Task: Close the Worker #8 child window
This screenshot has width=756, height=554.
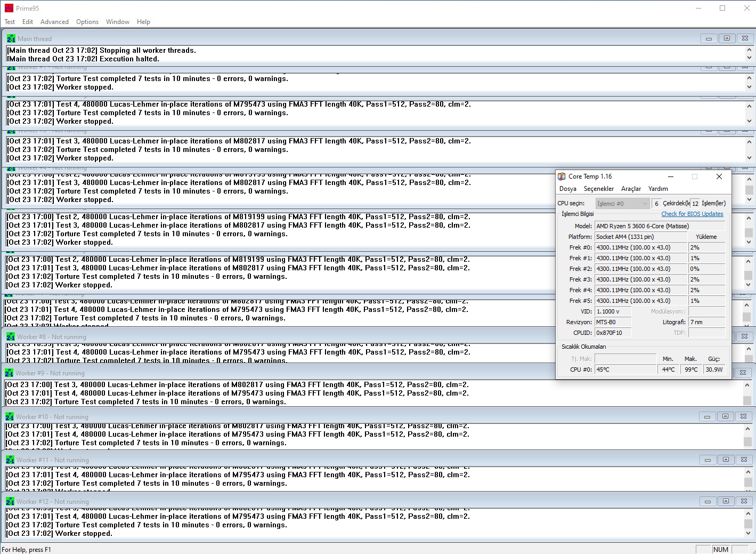Action: (744, 336)
